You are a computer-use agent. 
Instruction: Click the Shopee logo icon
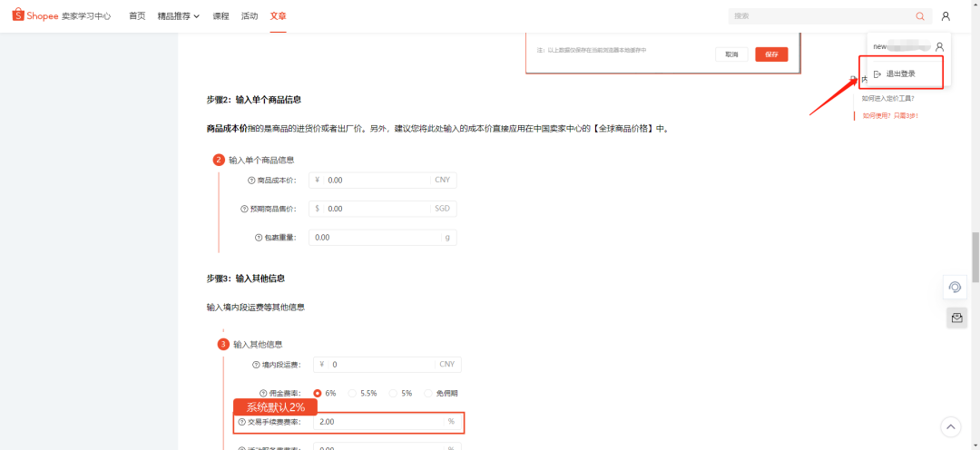[x=17, y=15]
